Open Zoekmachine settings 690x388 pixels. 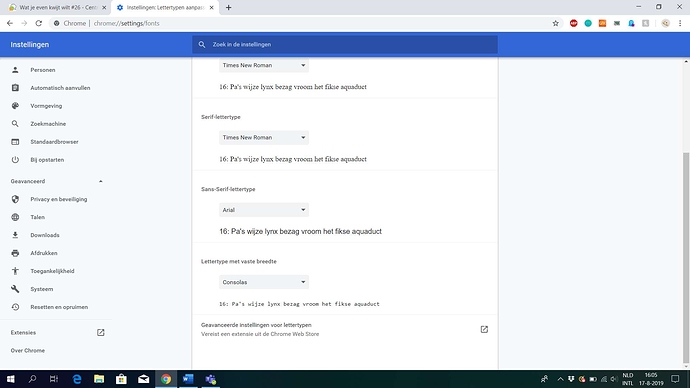click(48, 124)
